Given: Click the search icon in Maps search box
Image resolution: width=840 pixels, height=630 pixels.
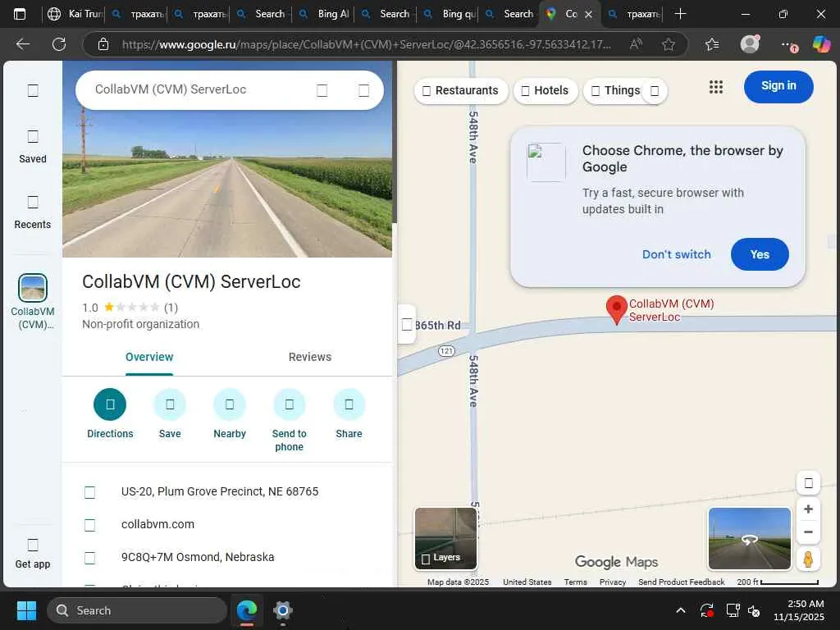Looking at the screenshot, I should click(x=322, y=90).
